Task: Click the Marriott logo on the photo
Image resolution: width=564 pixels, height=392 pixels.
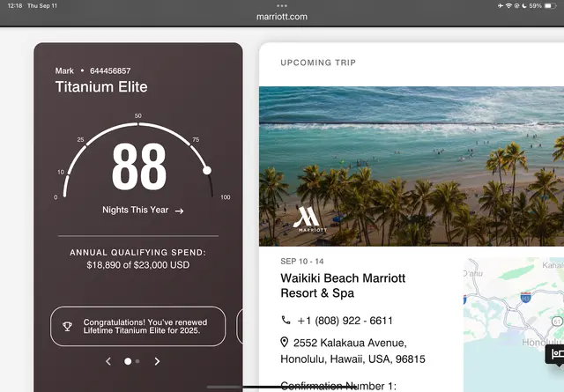Action: click(309, 219)
